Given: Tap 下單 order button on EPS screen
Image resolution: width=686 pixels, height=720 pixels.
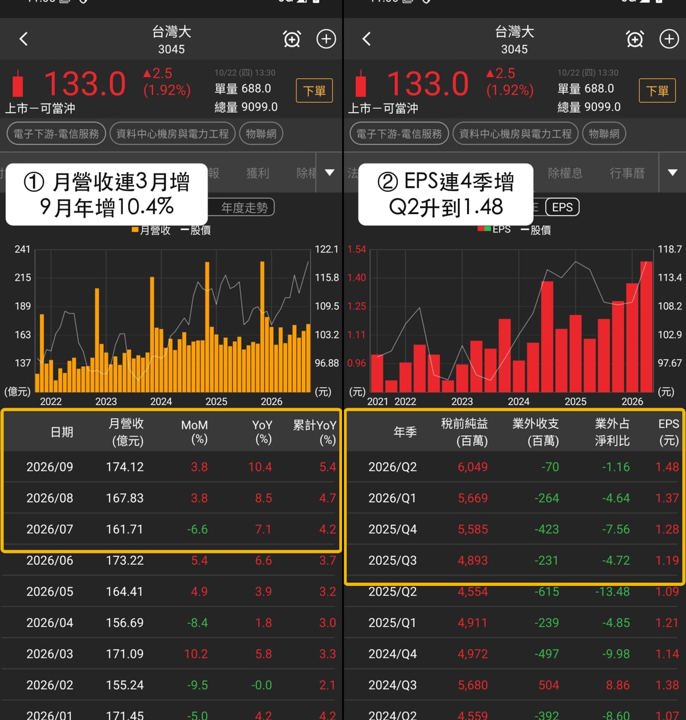Looking at the screenshot, I should coord(658,90).
